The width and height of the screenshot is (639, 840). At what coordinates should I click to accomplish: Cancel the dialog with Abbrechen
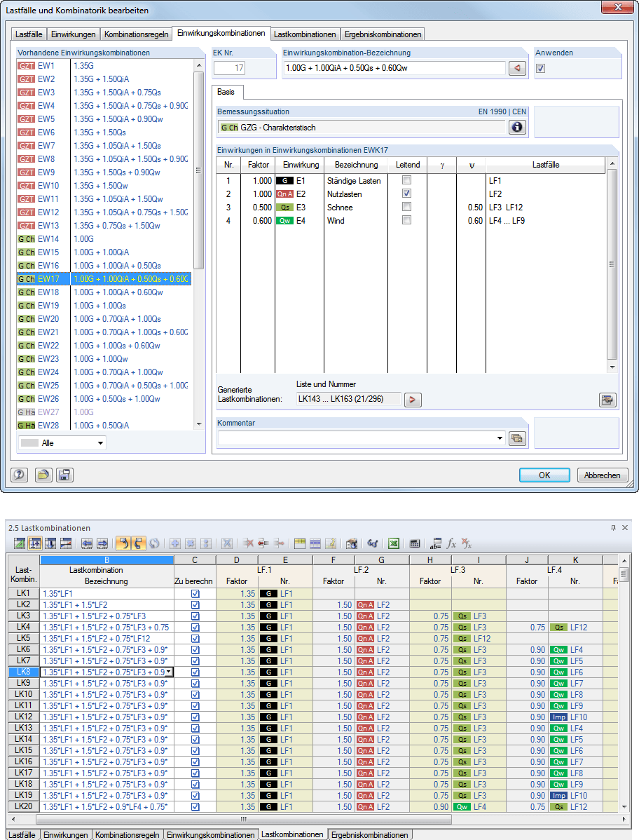pyautogui.click(x=602, y=475)
